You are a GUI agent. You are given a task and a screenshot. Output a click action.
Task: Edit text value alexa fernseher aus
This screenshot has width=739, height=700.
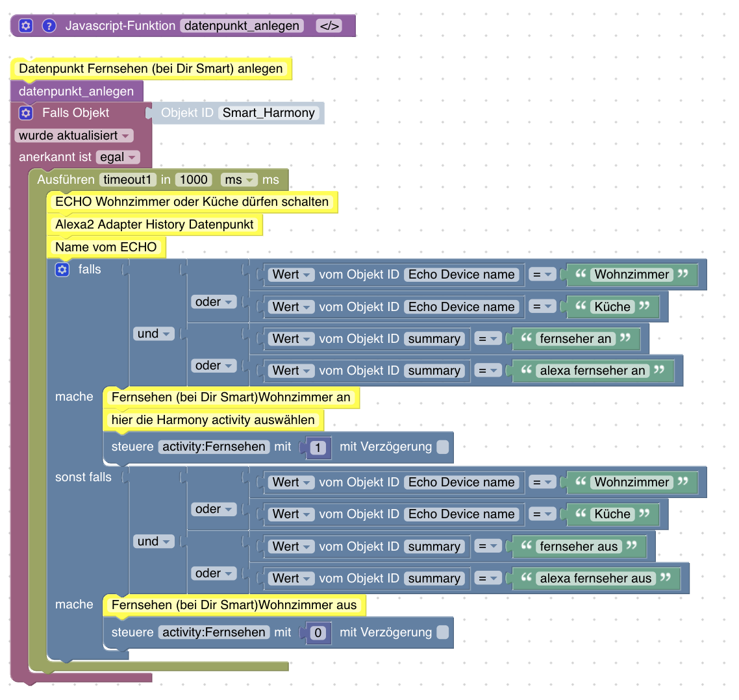pyautogui.click(x=595, y=578)
